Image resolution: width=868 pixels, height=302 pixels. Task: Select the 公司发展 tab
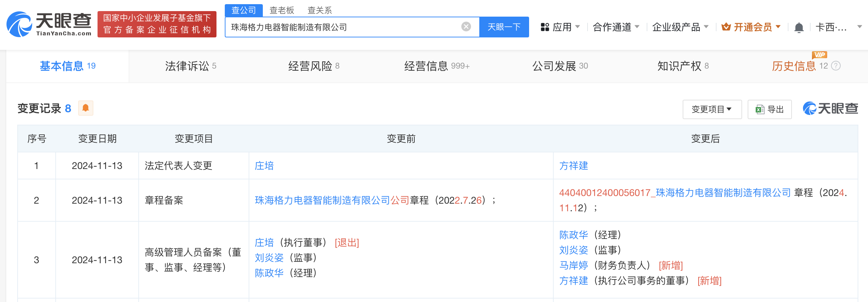tap(560, 66)
